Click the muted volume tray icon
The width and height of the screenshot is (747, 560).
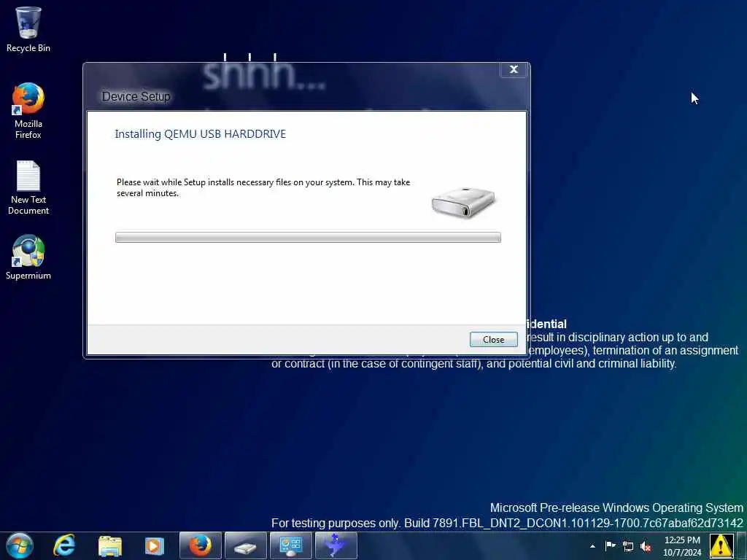pos(646,546)
